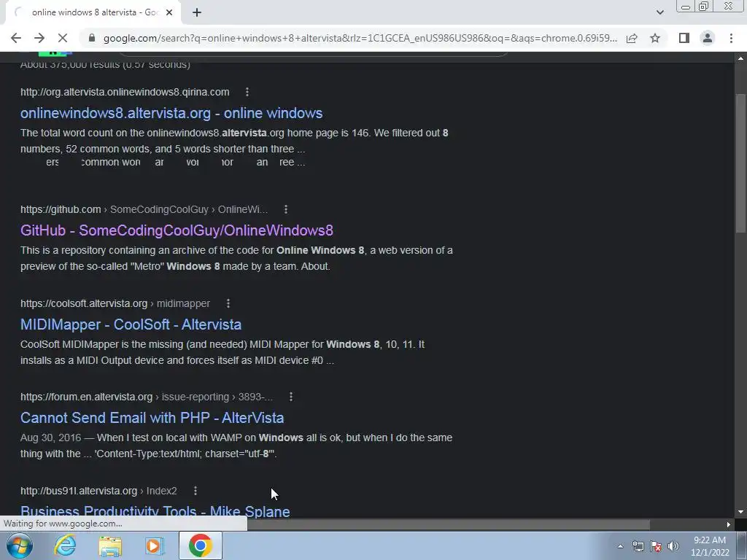Click the https://forum.en.altervista.org breadcrumb URL
Screen dimensions: 747x560
[147, 397]
